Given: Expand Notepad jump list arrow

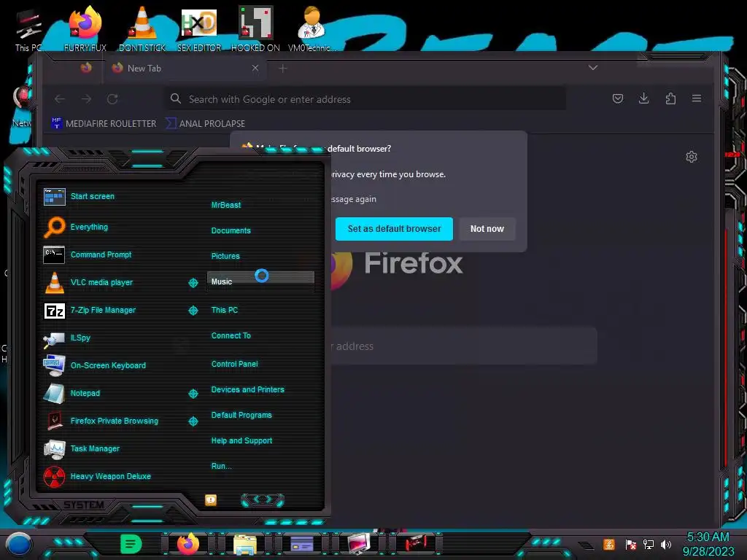Looking at the screenshot, I should (x=193, y=393).
